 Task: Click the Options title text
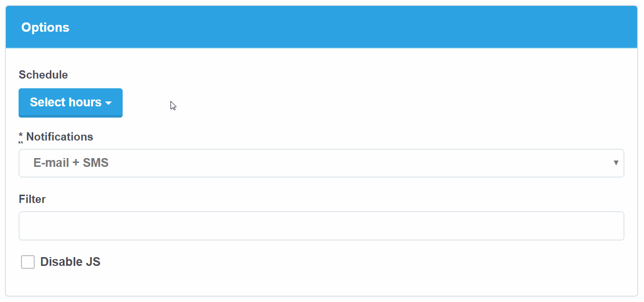click(45, 27)
